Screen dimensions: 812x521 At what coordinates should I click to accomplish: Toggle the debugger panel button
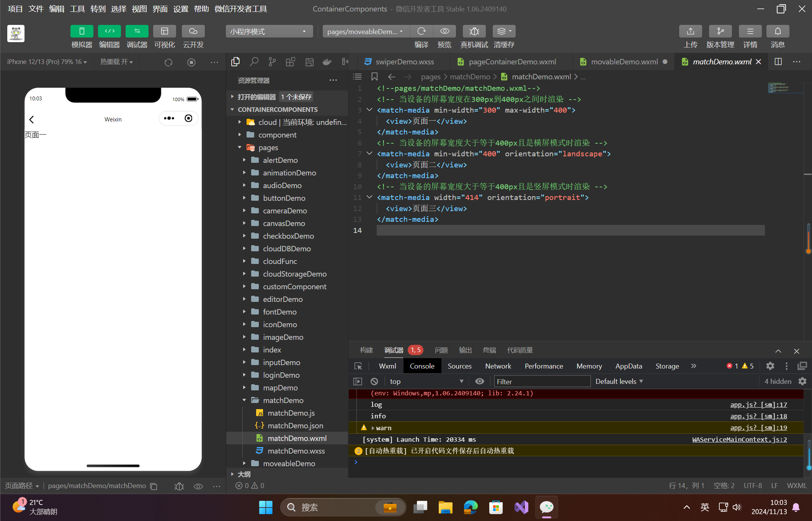tap(137, 31)
